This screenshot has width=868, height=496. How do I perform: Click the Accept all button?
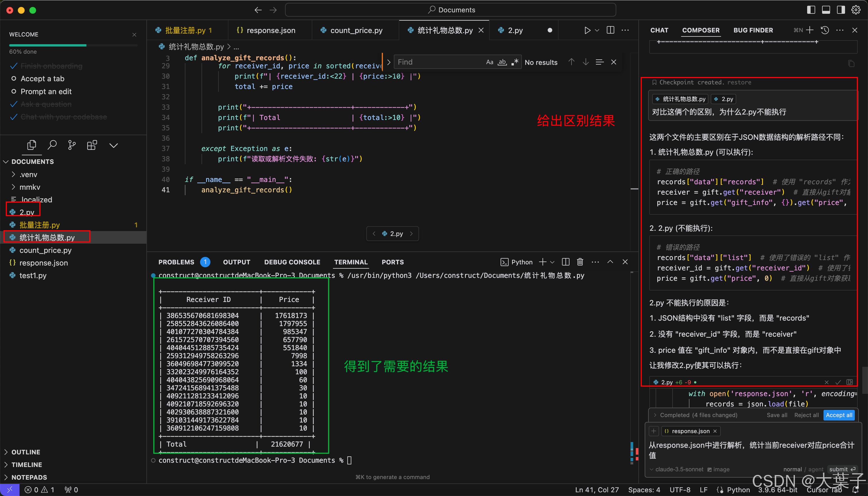point(839,415)
